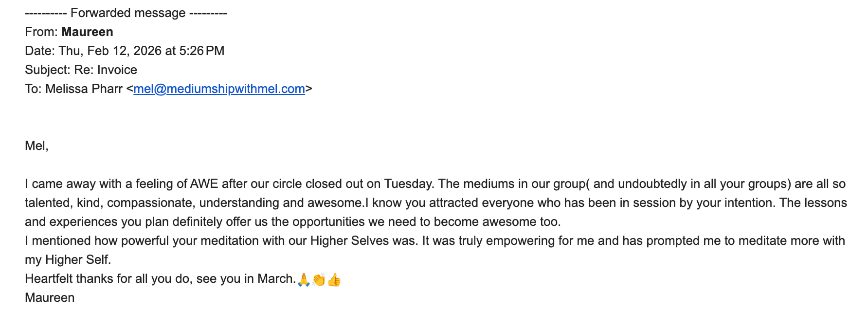Click the bold sender name Maureen
This screenshot has width=868, height=314.
(87, 32)
